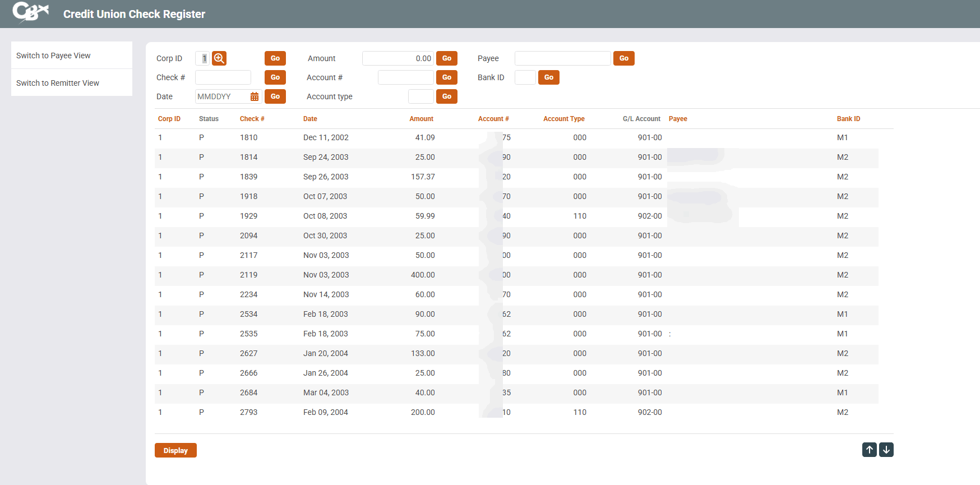Select check number 2666 cell
Screen dimensions: 980x485
pos(249,373)
